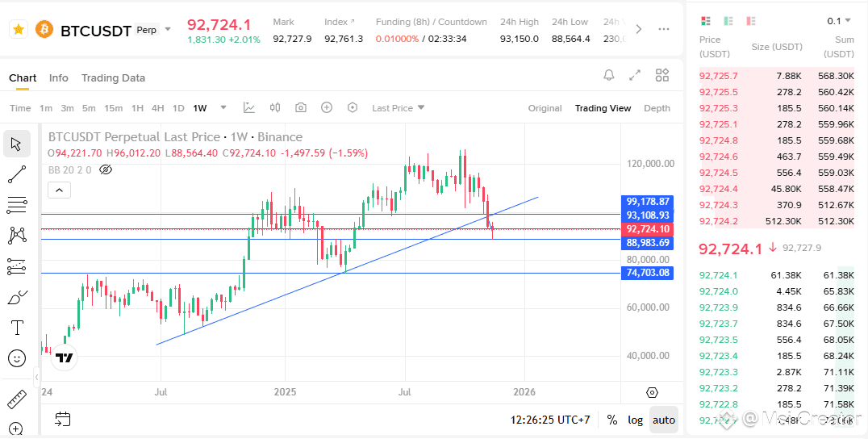Select the 3m timeframe

tap(68, 108)
